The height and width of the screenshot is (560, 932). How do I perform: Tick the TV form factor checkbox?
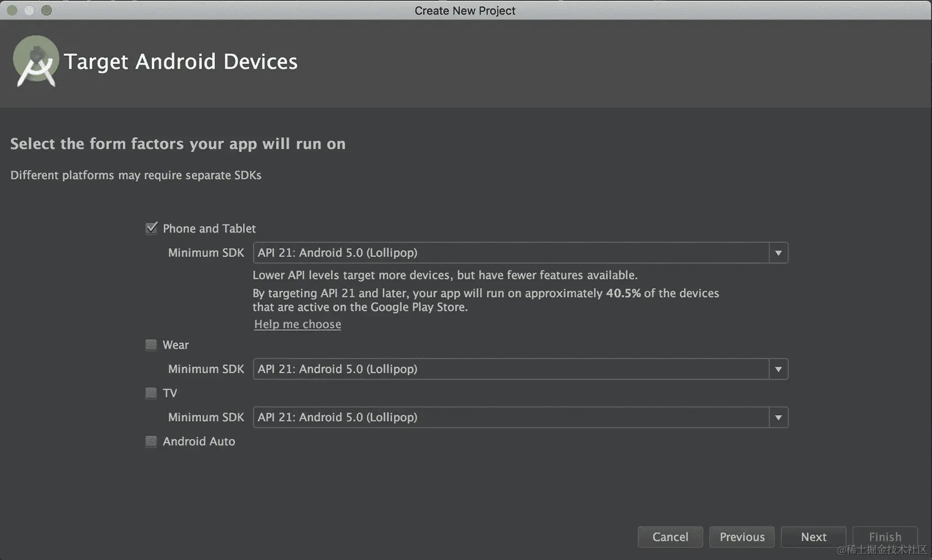point(151,393)
